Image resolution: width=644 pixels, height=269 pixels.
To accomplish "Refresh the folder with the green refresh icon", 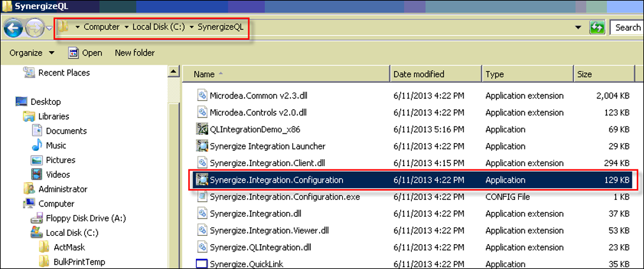I will [x=597, y=27].
